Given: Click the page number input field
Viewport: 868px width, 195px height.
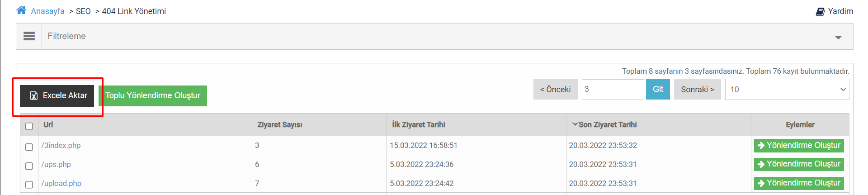Looking at the screenshot, I should [x=612, y=90].
